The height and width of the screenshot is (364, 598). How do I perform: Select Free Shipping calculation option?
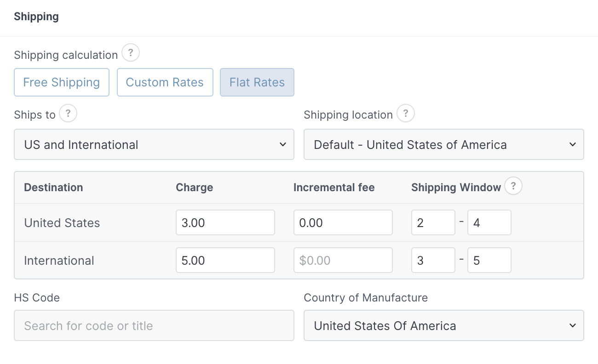[x=62, y=82]
